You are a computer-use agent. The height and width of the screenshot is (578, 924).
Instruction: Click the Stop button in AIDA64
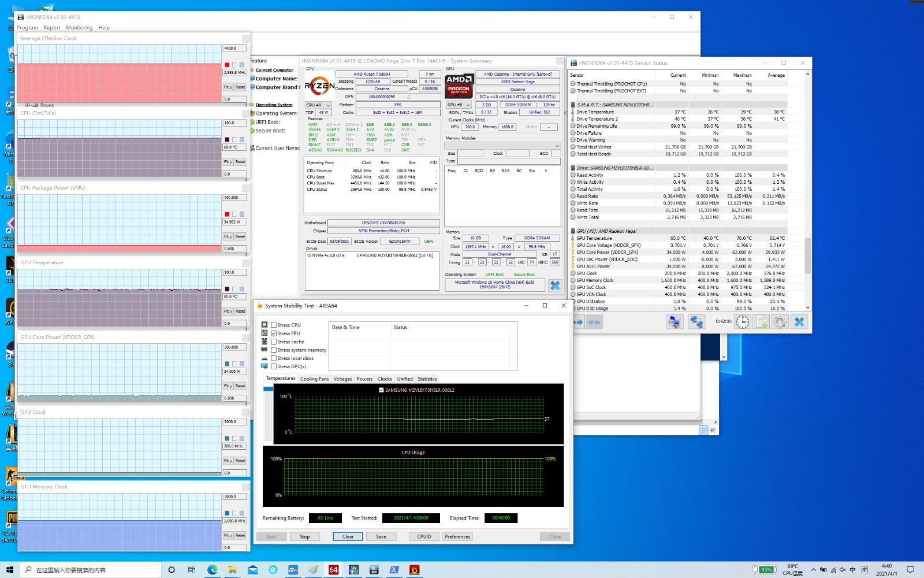(x=304, y=537)
